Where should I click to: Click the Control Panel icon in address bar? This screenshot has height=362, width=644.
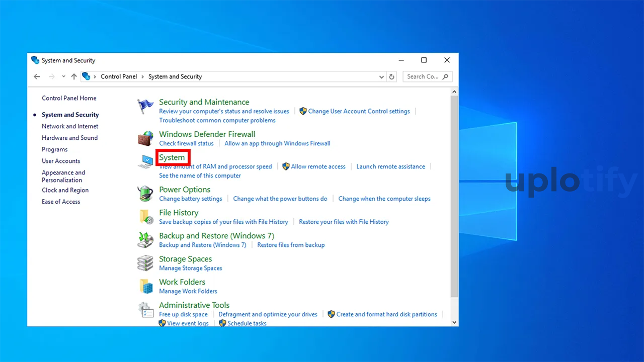[x=86, y=76]
